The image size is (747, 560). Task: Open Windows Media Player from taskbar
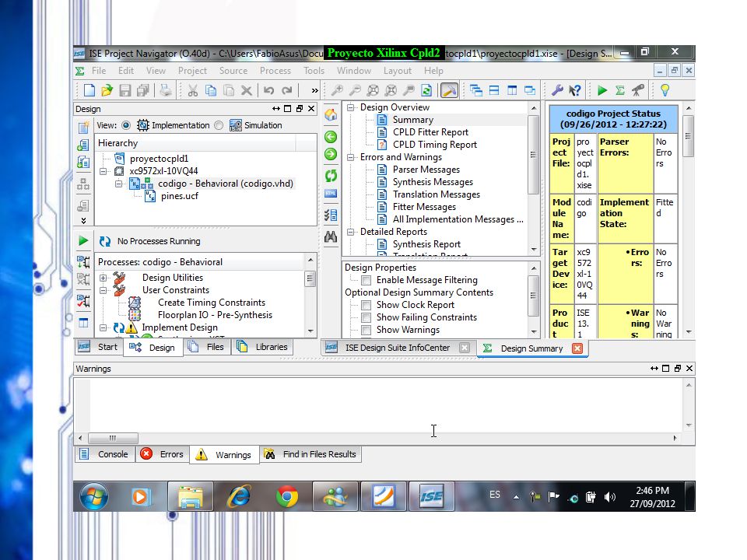point(141,497)
